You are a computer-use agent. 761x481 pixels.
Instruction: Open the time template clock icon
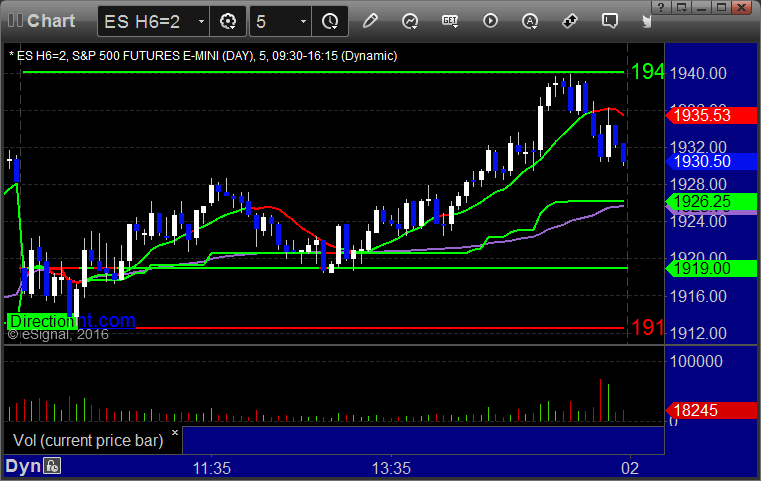(329, 20)
